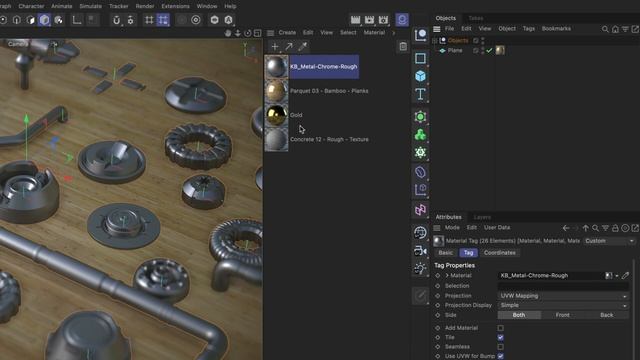Select the blue Cube primitive icon
640x360 pixels.
click(x=420, y=76)
